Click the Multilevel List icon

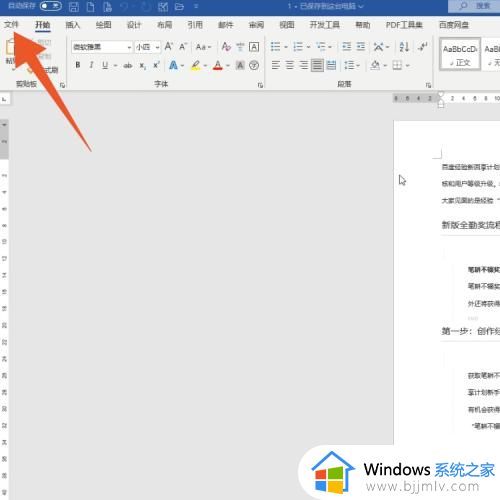pos(321,47)
